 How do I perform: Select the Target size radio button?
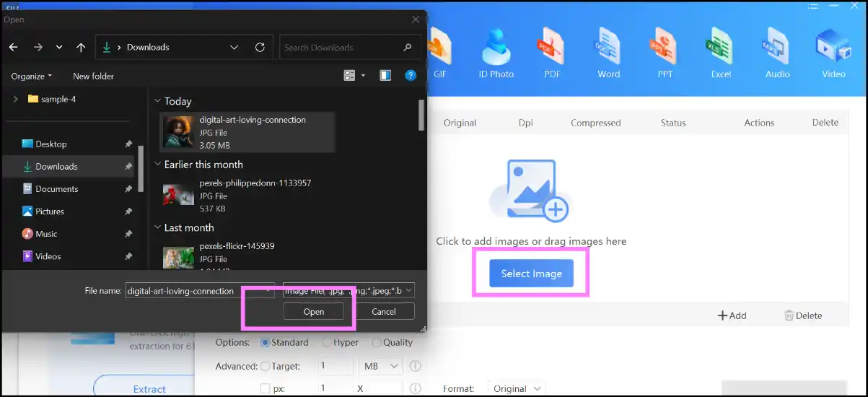coord(265,366)
